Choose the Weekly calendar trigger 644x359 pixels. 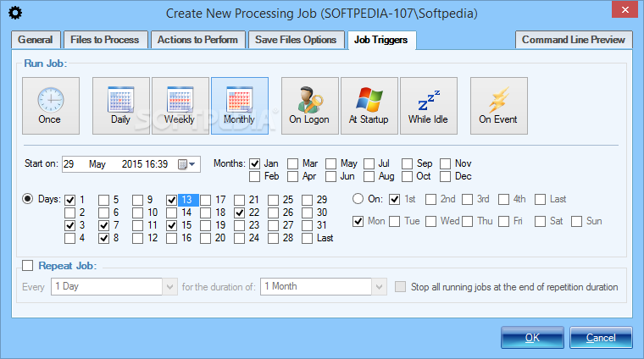180,106
